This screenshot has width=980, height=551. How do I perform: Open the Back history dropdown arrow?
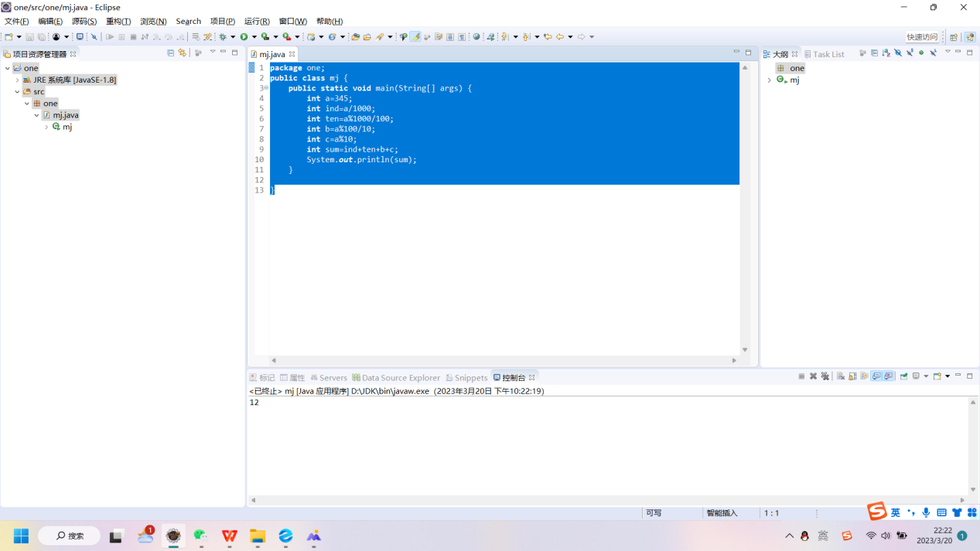(x=570, y=36)
